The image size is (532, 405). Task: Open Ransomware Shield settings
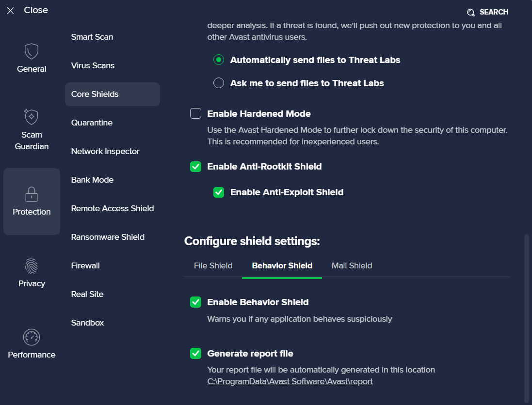click(x=108, y=237)
